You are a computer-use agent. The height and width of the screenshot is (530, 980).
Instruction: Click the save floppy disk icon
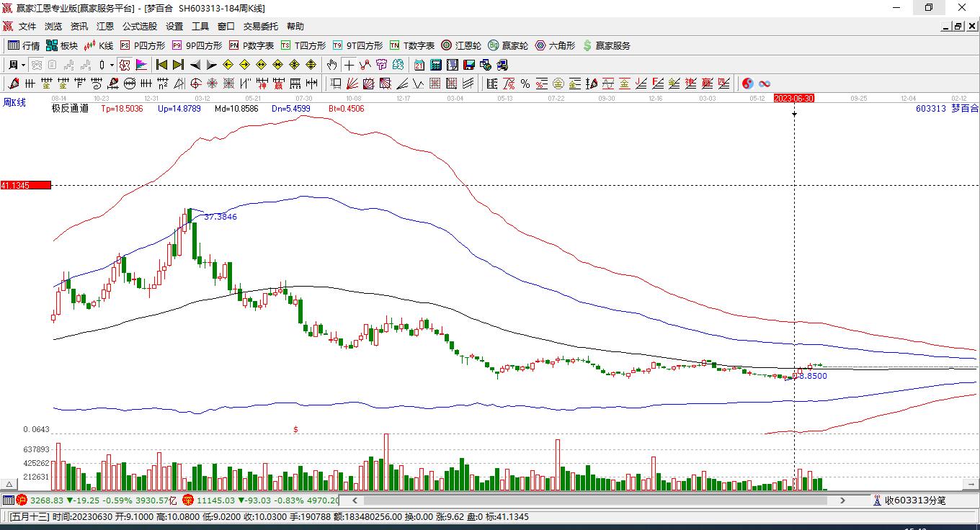[x=469, y=65]
